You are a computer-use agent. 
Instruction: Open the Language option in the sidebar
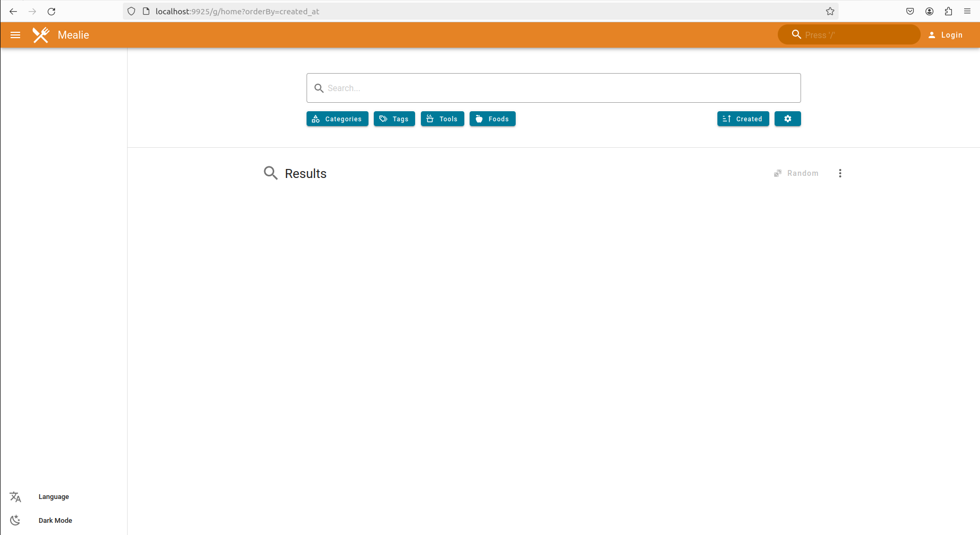(x=53, y=497)
